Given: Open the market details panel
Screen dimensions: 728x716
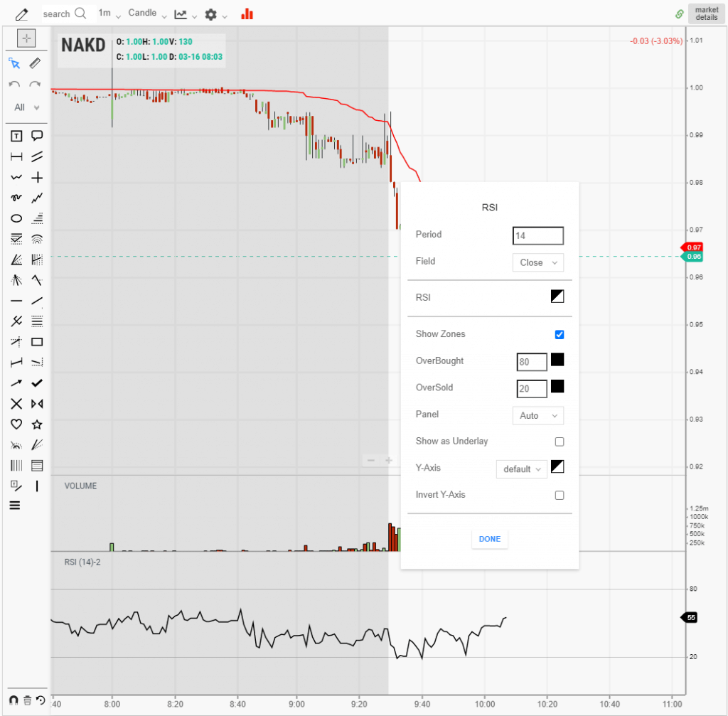Looking at the screenshot, I should 706,14.
